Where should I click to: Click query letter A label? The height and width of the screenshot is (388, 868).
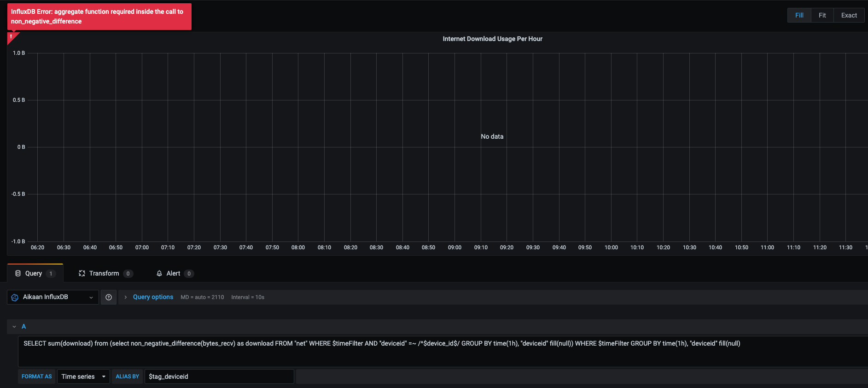(23, 327)
